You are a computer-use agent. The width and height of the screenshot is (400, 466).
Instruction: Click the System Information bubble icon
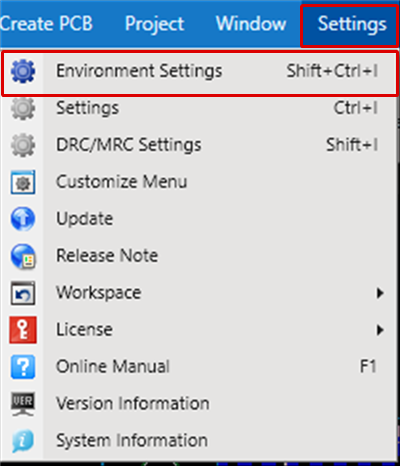point(23,441)
